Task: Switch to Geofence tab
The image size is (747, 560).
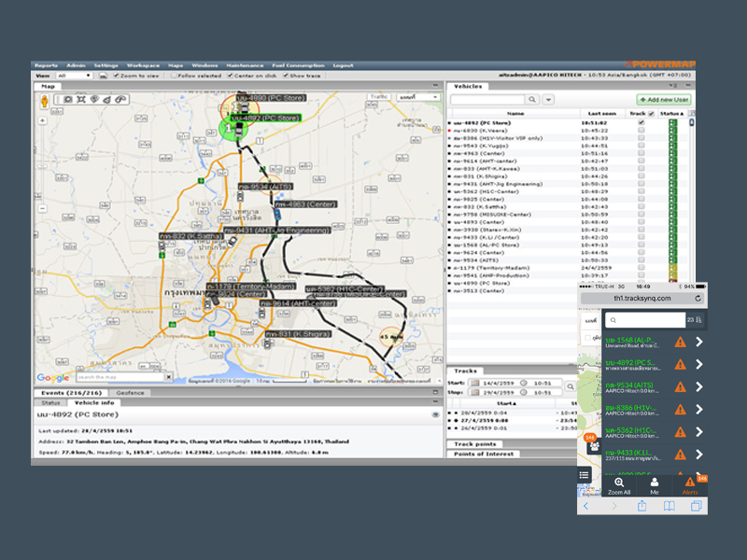Action: tap(130, 393)
